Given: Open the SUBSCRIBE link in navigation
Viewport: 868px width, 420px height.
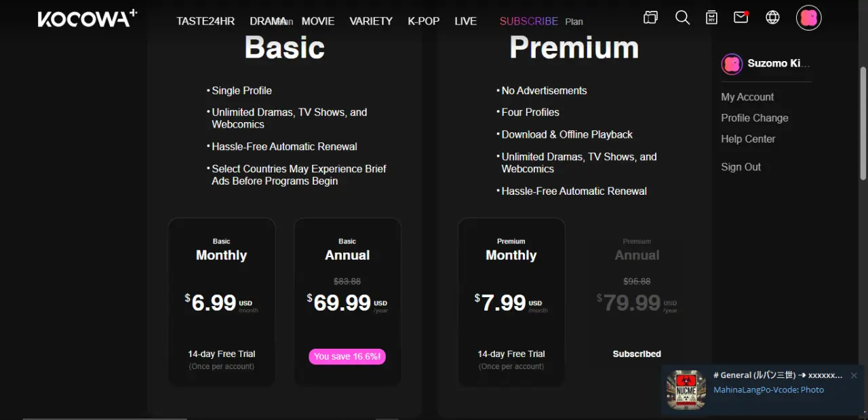Looking at the screenshot, I should click(529, 21).
